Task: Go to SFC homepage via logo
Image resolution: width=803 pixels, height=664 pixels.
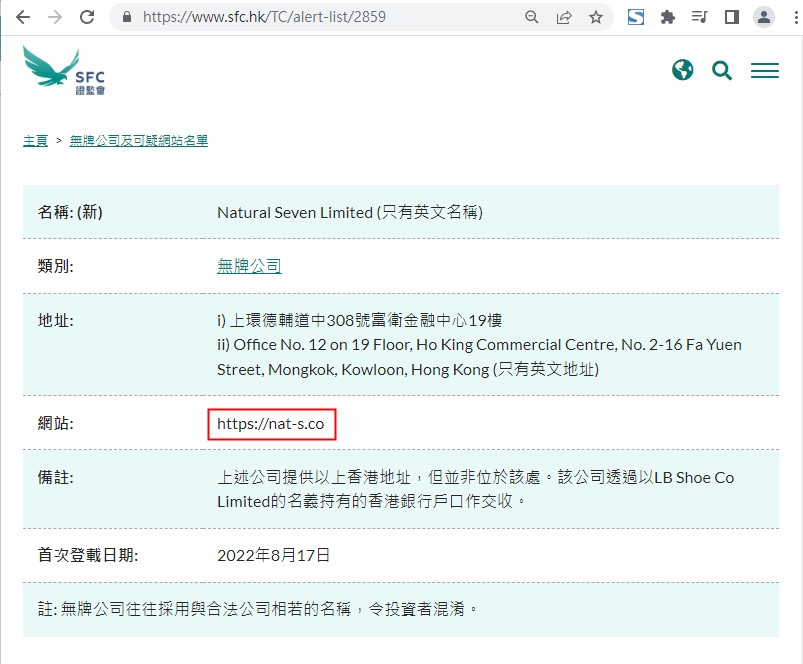Action: [64, 71]
